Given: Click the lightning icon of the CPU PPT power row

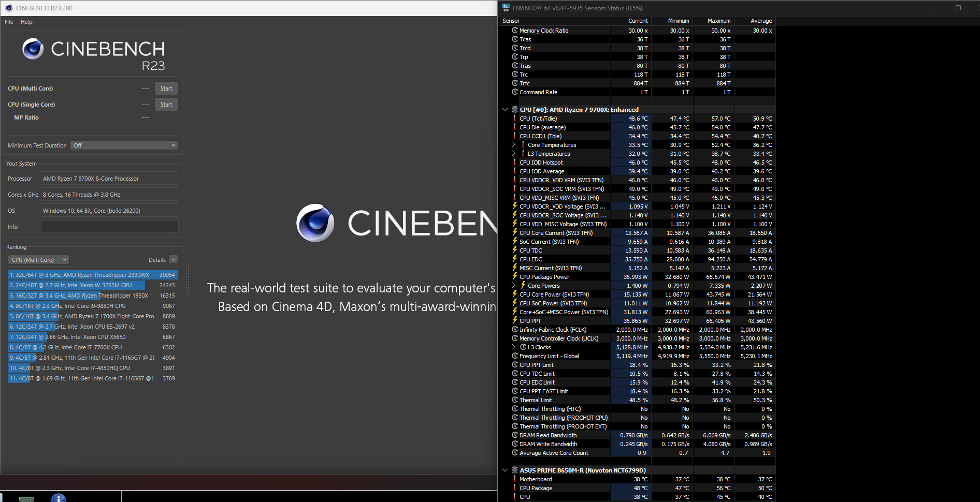Looking at the screenshot, I should tap(515, 320).
